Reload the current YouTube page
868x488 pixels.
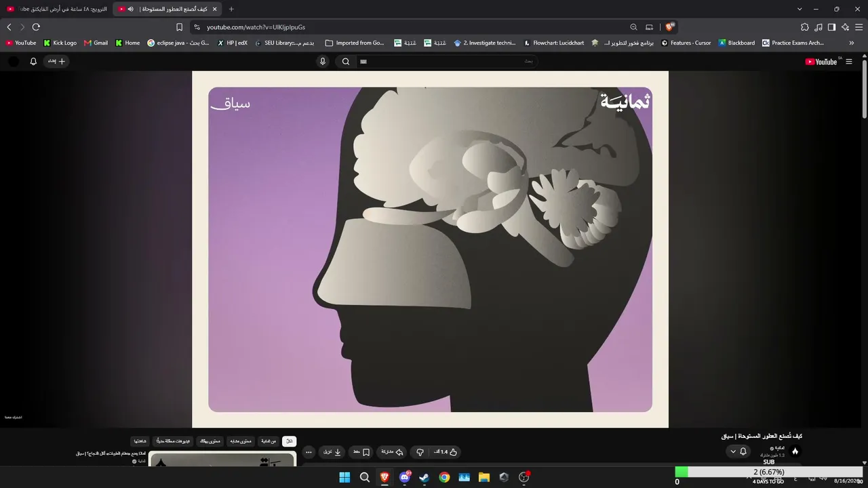[x=36, y=27]
